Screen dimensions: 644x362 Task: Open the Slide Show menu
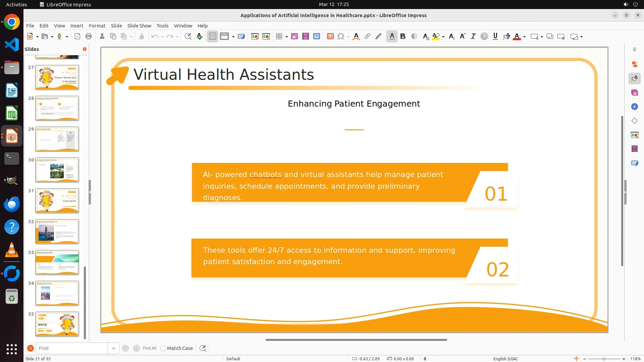point(139,26)
